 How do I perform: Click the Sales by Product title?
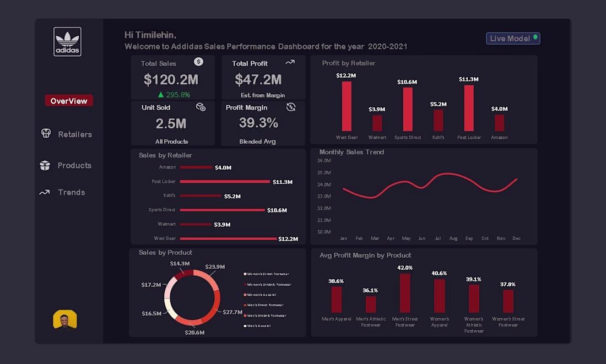tap(165, 252)
